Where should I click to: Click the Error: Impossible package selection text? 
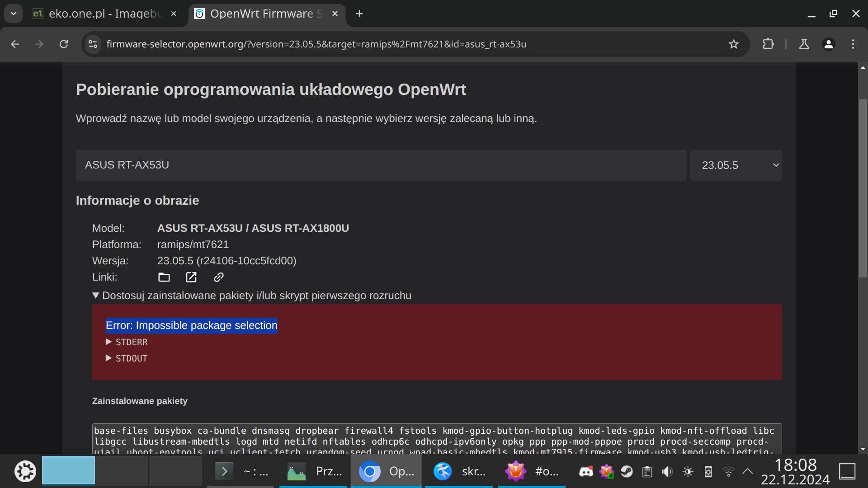(192, 326)
